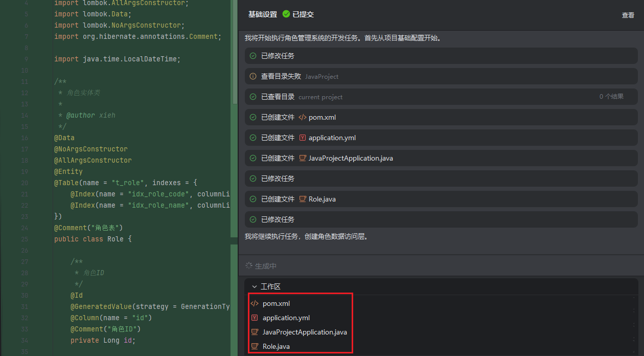Click the Java file icon beside Role.java in 工作区

click(x=255, y=346)
